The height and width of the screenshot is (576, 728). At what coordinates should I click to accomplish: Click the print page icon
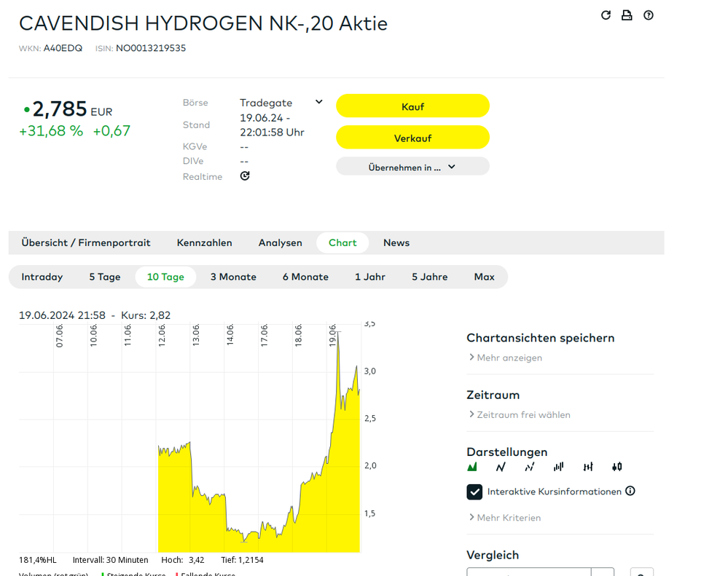pos(627,15)
